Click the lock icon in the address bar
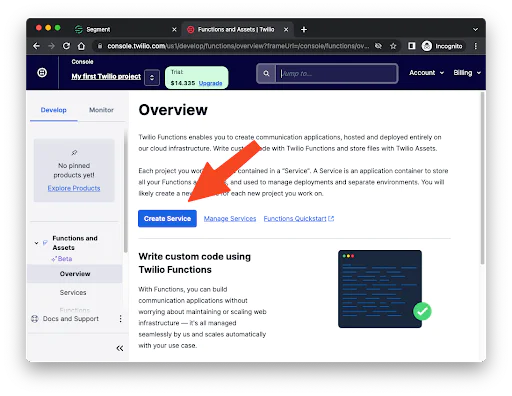This screenshot has width=512, height=396. [x=100, y=46]
